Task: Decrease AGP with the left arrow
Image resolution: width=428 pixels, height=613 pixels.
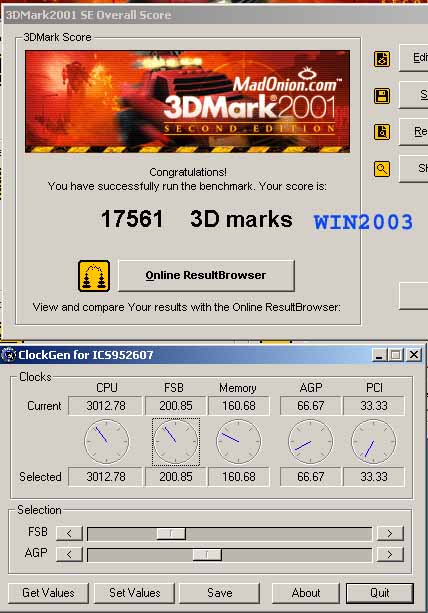Action: [x=69, y=554]
